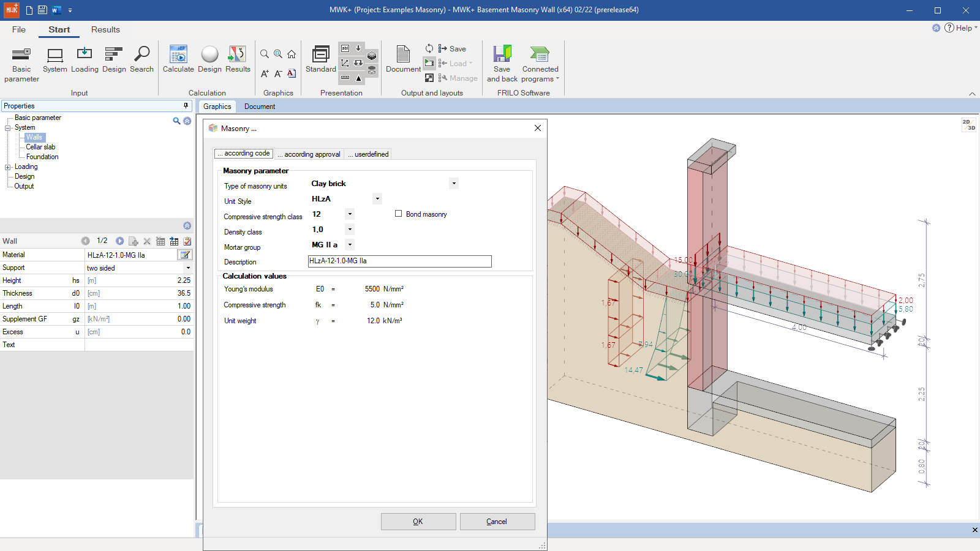This screenshot has width=980, height=551.
Task: Select Cellar slab in the tree
Action: (40, 147)
